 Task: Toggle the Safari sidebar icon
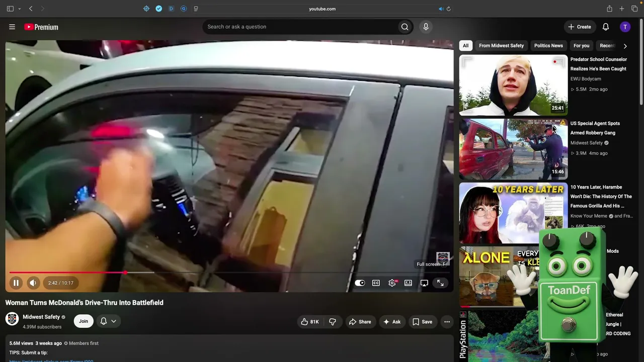(x=10, y=9)
